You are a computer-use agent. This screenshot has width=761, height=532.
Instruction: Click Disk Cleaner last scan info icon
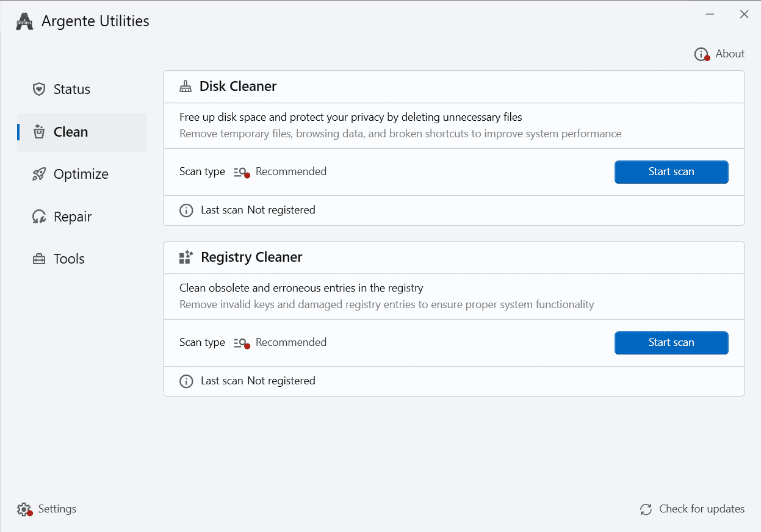click(186, 210)
